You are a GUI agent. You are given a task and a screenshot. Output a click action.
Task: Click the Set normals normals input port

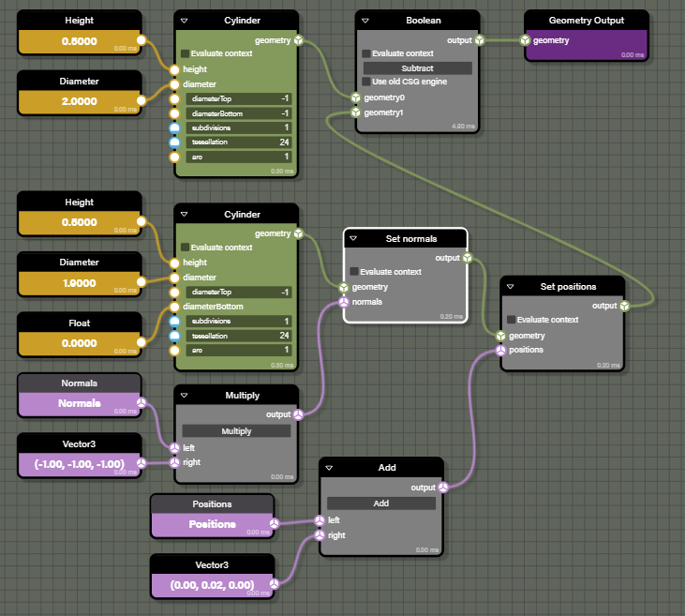point(344,302)
